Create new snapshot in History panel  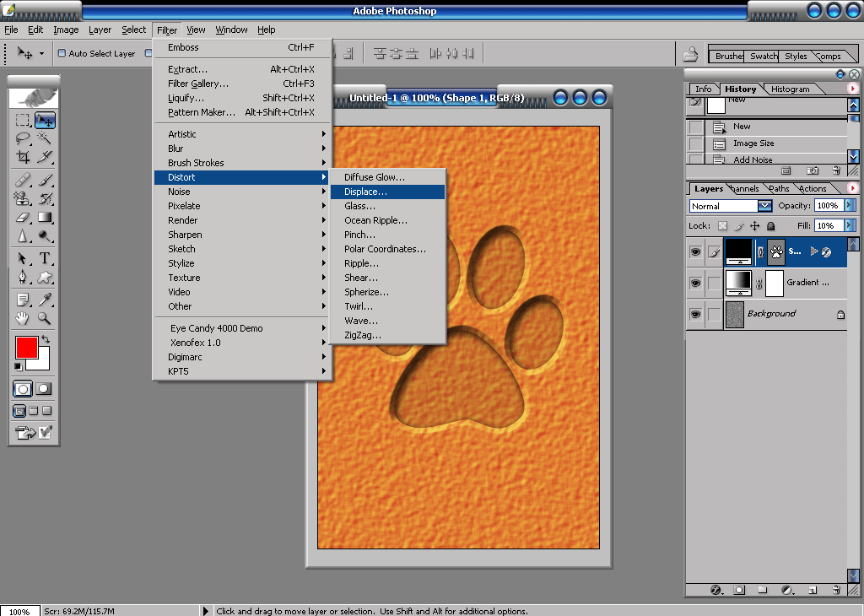[813, 170]
